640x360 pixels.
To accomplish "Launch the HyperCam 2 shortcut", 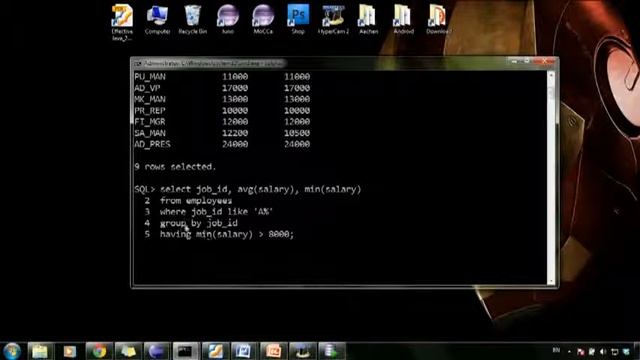I will (x=333, y=19).
